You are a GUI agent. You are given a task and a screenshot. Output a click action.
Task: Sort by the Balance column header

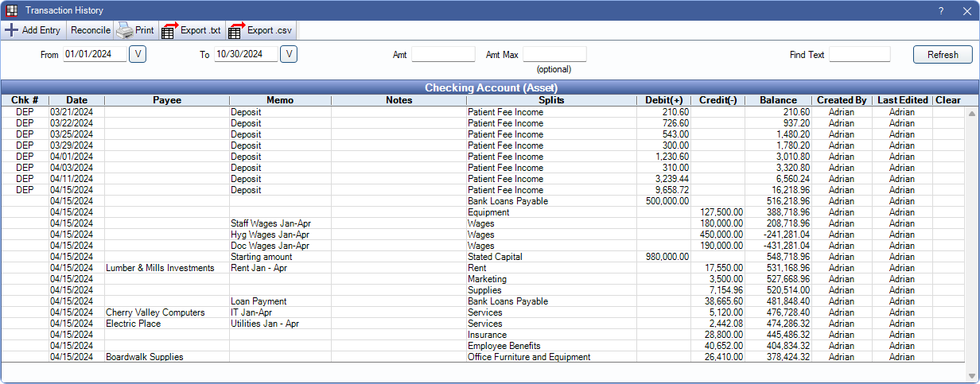click(778, 100)
